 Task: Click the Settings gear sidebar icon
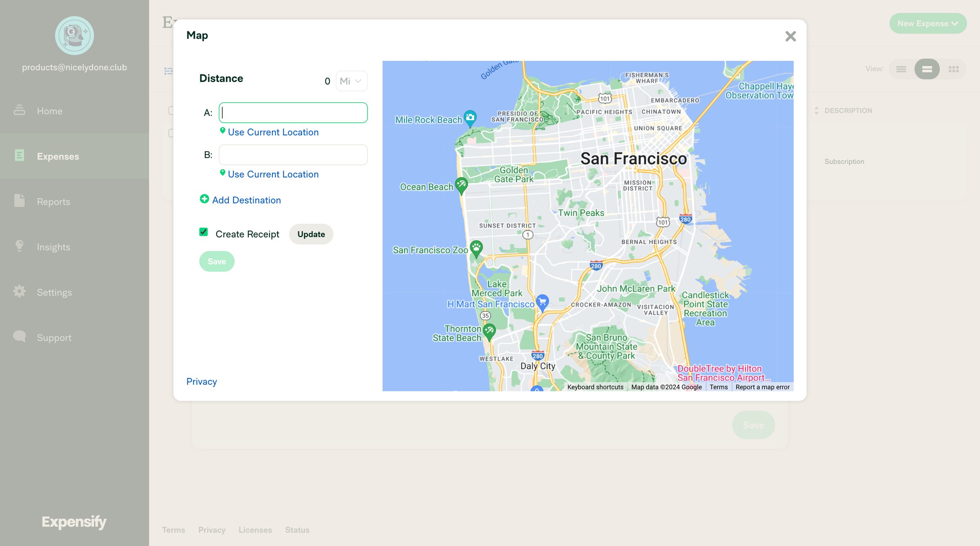(19, 291)
